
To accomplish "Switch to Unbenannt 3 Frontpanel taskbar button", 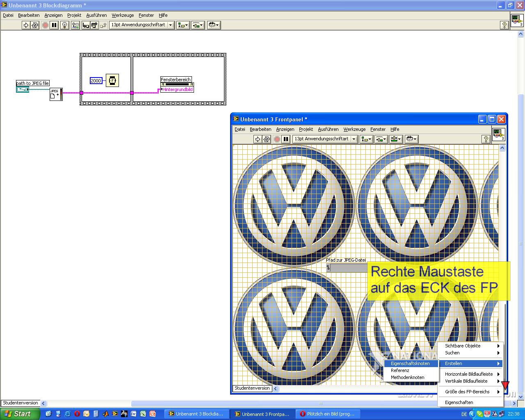I will (262, 414).
